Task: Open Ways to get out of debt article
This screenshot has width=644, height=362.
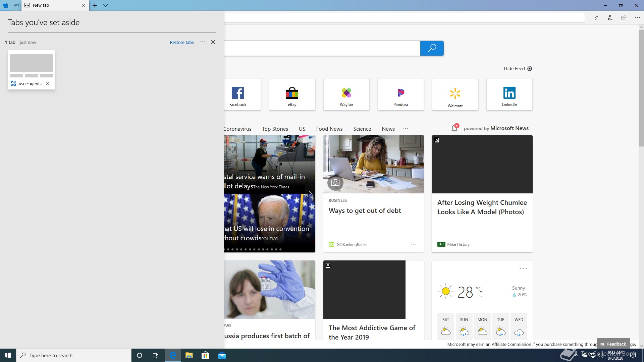Action: tap(365, 210)
